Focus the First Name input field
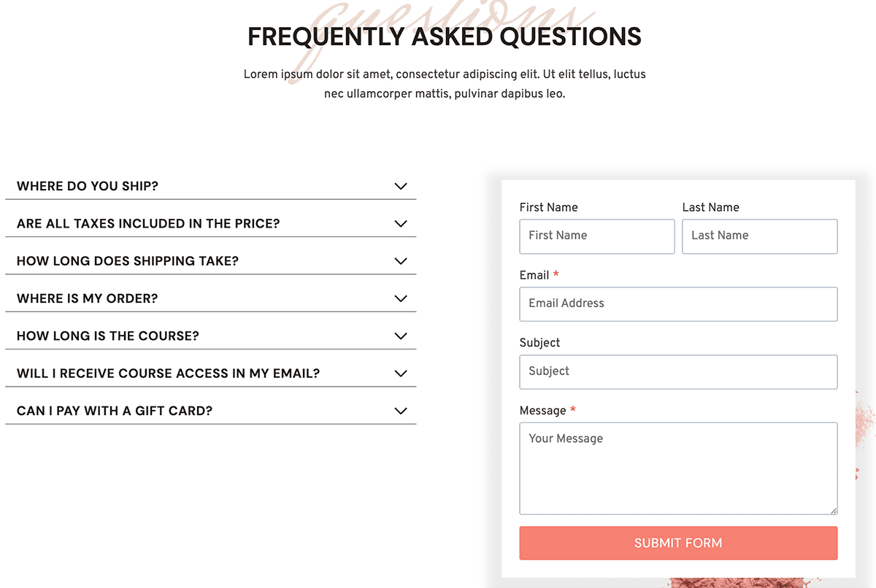876x588 pixels. tap(596, 236)
